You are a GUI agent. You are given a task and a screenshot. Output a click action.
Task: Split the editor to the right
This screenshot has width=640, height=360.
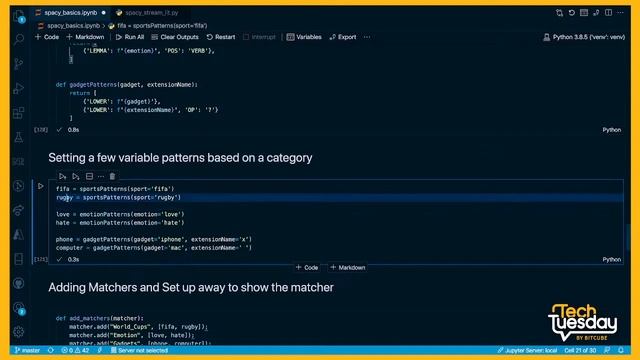click(x=608, y=13)
